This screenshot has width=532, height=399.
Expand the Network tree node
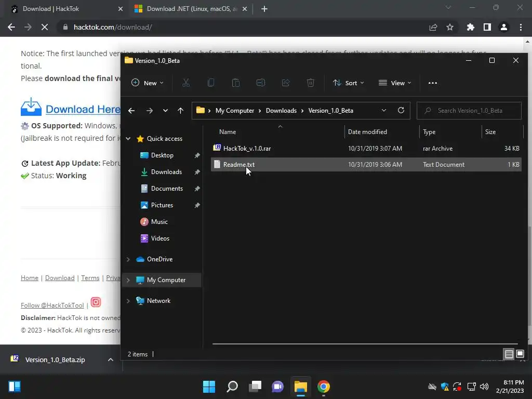point(128,301)
